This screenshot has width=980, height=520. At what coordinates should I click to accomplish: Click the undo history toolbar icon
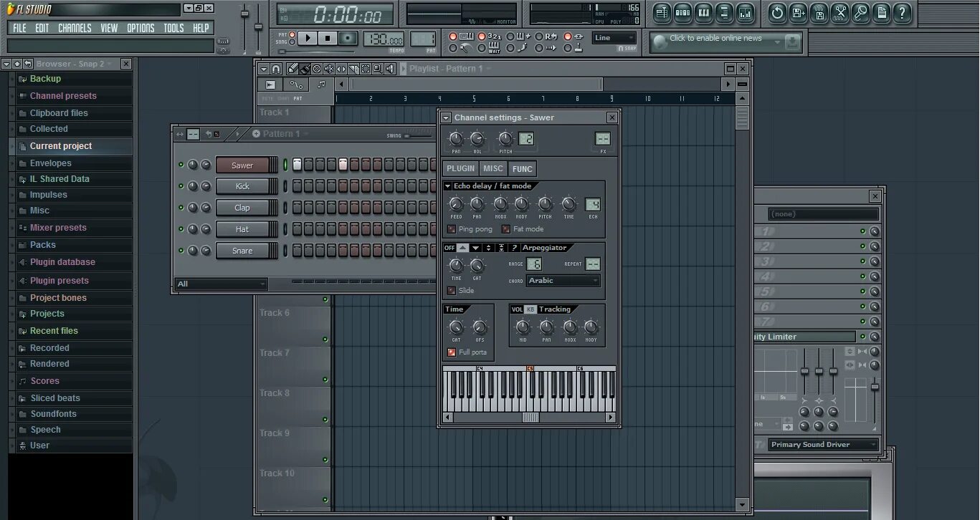pyautogui.click(x=778, y=12)
